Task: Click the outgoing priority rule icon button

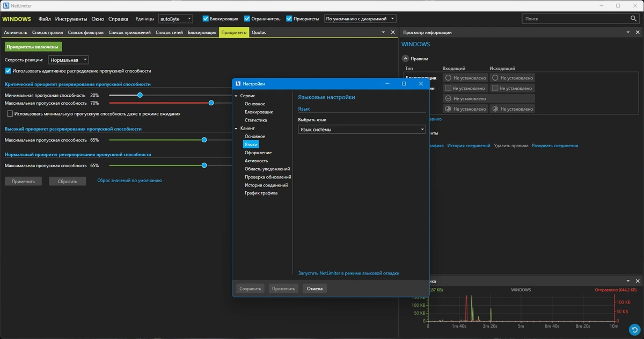Action: tap(495, 109)
